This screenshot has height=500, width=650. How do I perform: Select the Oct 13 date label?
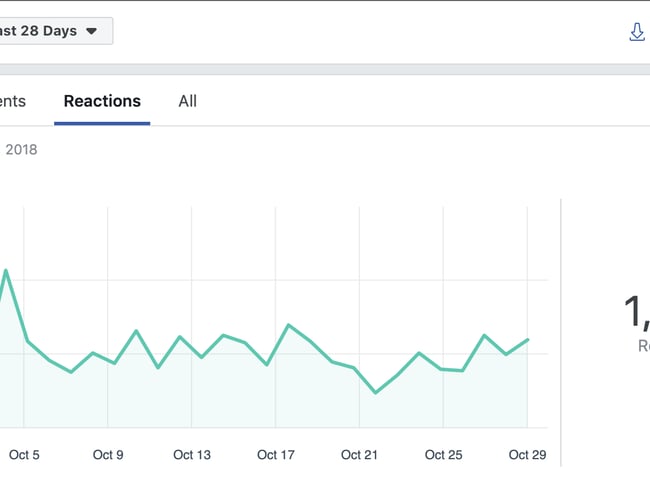pos(191,455)
